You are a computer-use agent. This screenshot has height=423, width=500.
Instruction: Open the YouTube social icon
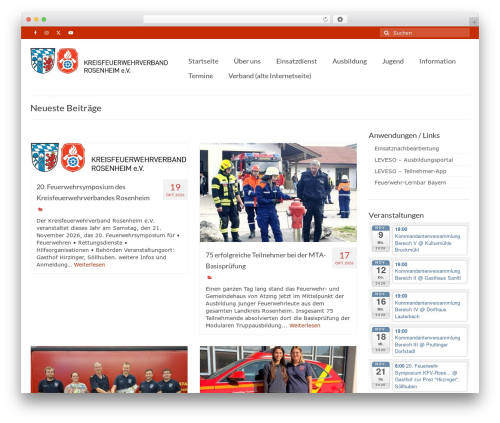(71, 33)
